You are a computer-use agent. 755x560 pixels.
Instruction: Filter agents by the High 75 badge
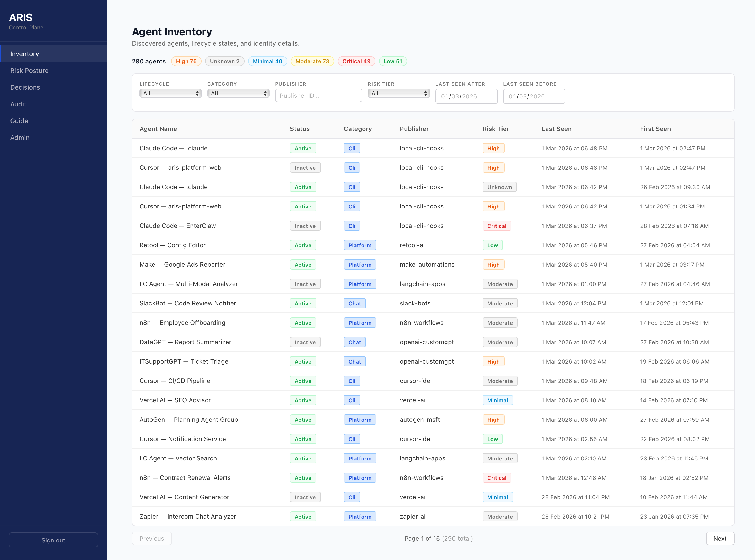(186, 61)
